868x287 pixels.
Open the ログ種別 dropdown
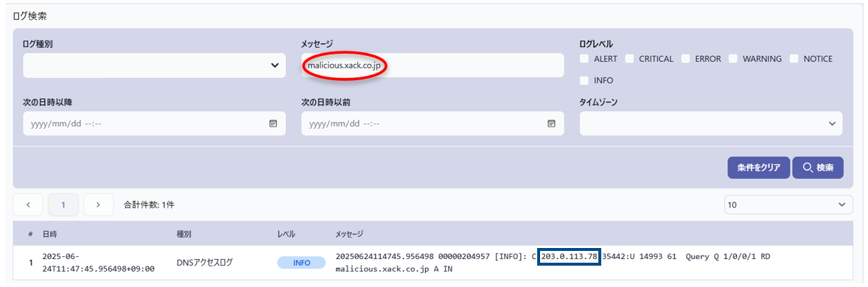click(155, 65)
